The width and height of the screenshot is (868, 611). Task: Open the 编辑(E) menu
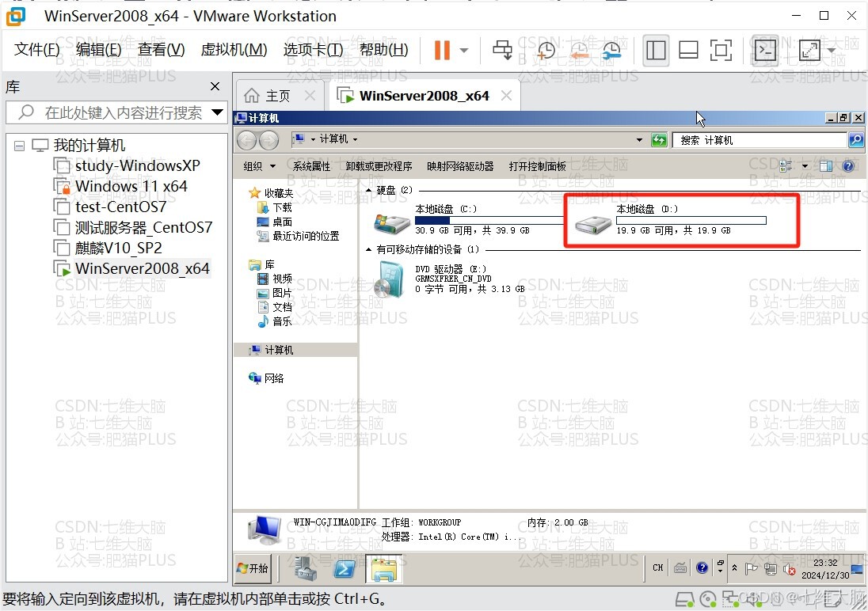pyautogui.click(x=98, y=50)
